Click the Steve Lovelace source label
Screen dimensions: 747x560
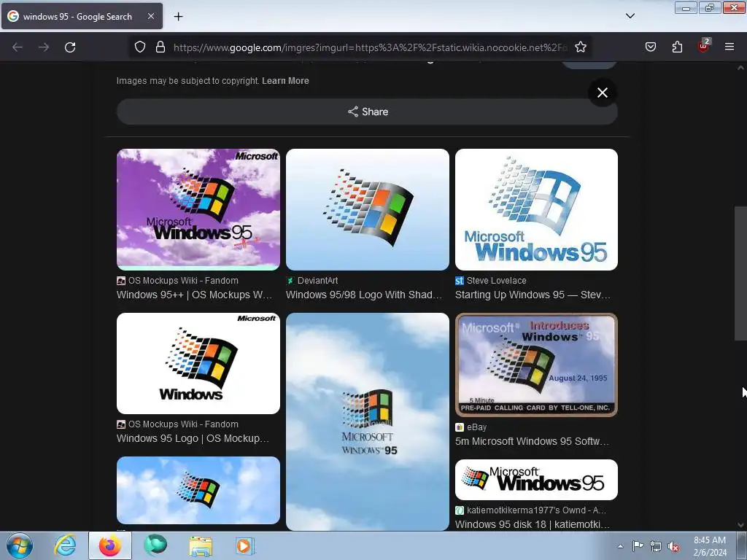[x=496, y=281]
